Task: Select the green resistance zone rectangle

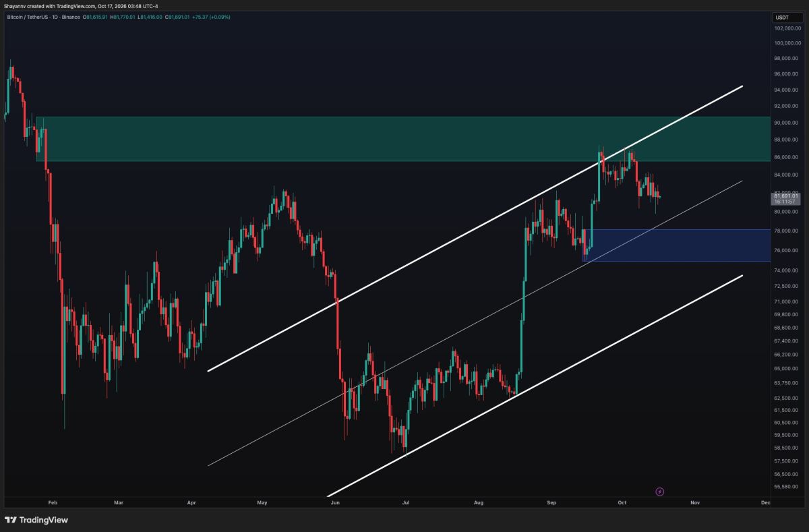Action: 402,139
